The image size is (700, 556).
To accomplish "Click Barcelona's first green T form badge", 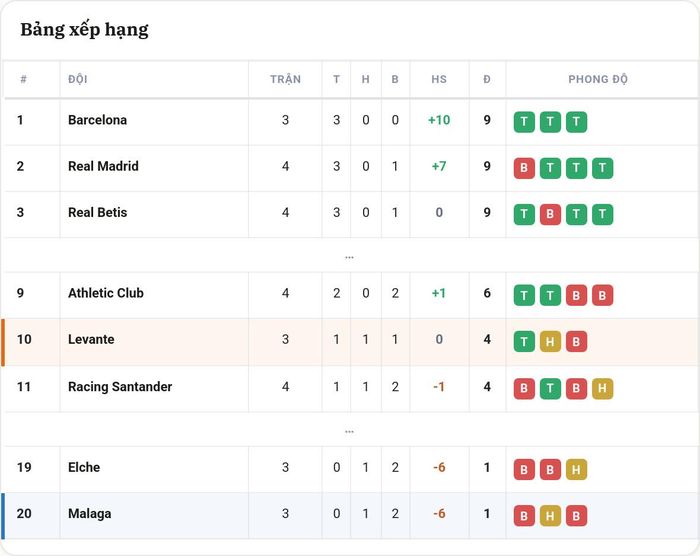I will tap(524, 122).
